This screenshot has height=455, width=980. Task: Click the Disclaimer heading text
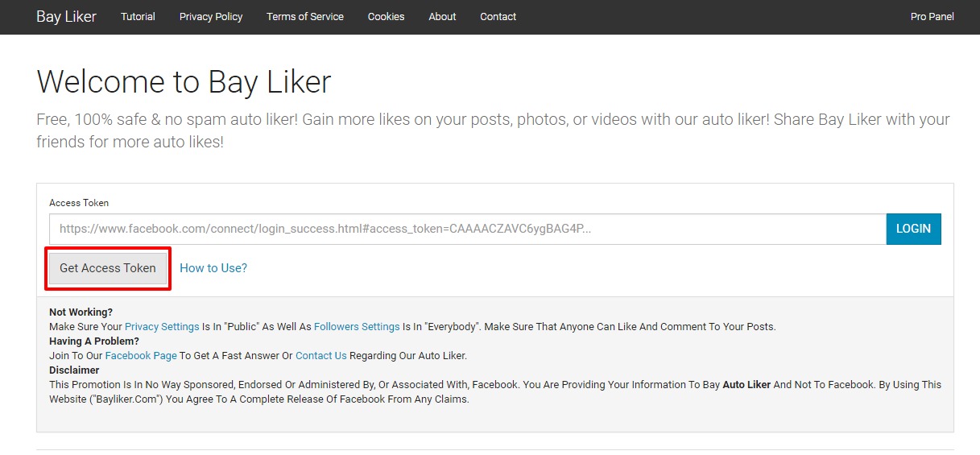click(74, 370)
